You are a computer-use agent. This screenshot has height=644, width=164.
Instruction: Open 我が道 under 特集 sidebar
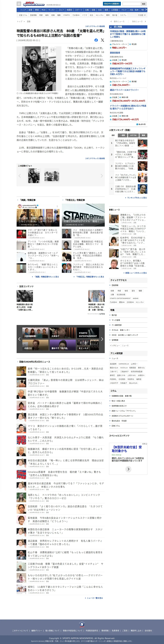[114, 315]
